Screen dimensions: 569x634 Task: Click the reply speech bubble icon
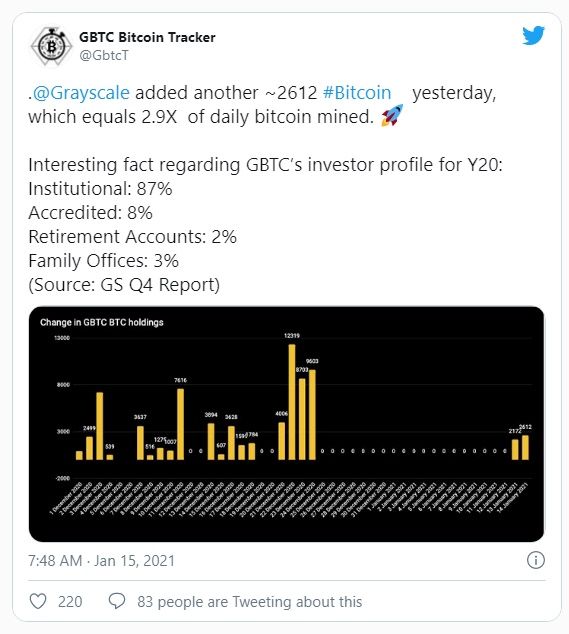pyautogui.click(x=117, y=601)
